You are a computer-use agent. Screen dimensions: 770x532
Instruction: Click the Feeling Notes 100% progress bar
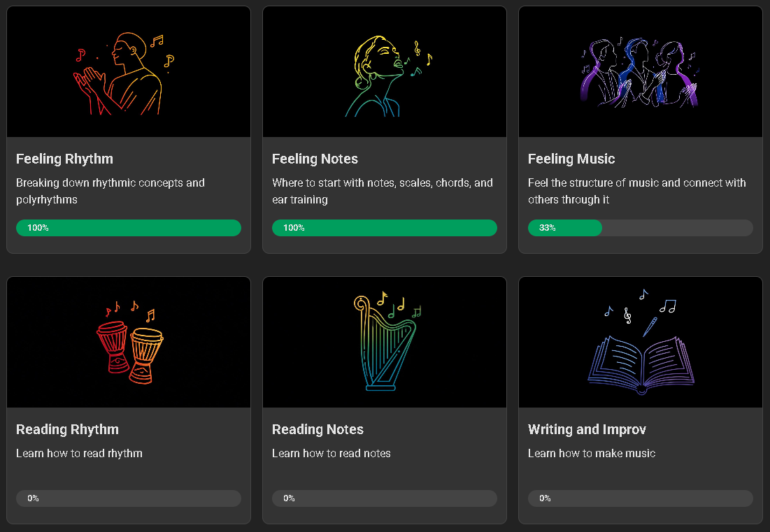(385, 228)
